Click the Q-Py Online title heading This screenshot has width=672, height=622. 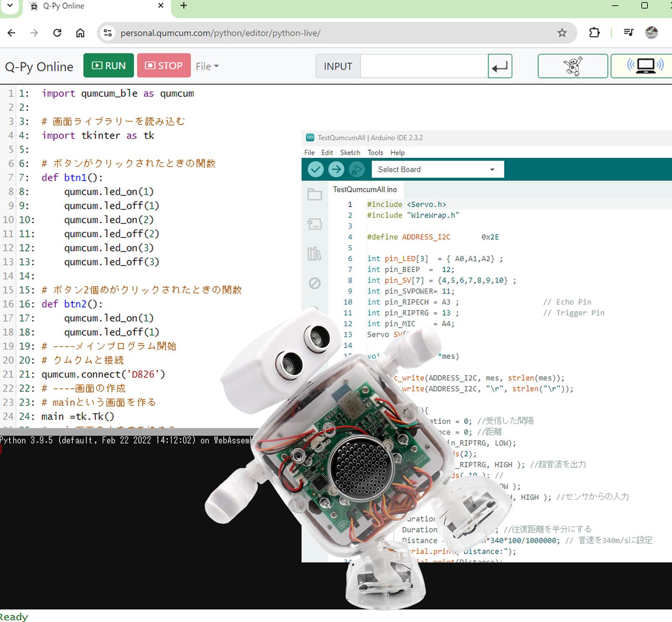[39, 66]
